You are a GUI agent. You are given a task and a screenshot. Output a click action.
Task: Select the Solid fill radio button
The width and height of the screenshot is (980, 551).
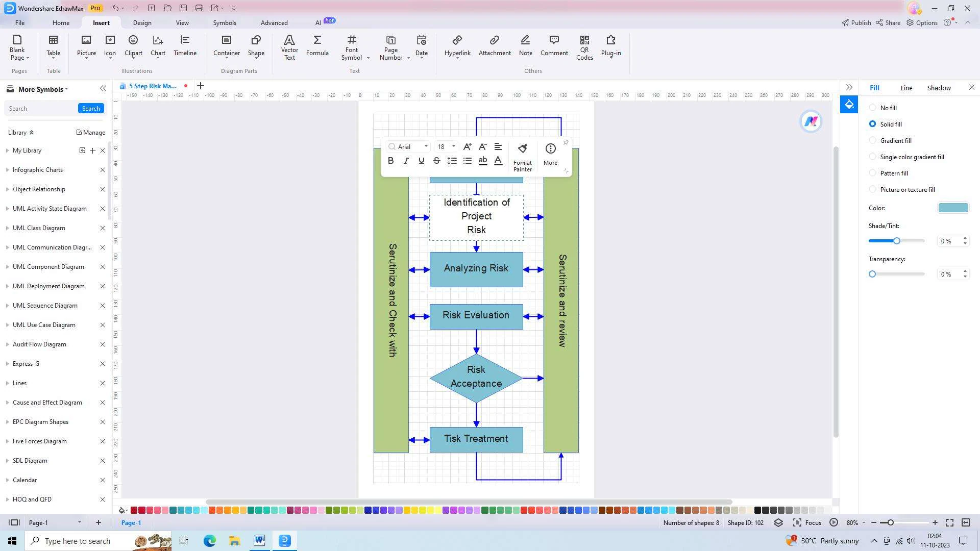tap(872, 124)
